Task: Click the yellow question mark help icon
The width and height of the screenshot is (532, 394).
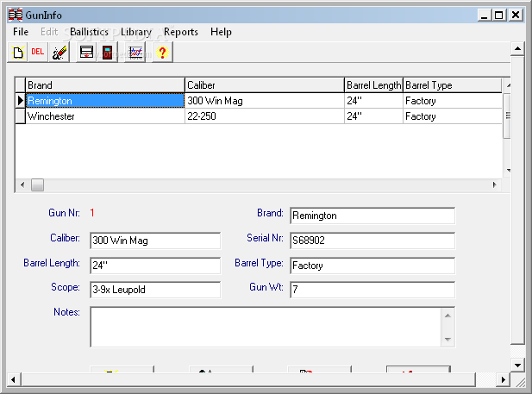Action: click(162, 53)
